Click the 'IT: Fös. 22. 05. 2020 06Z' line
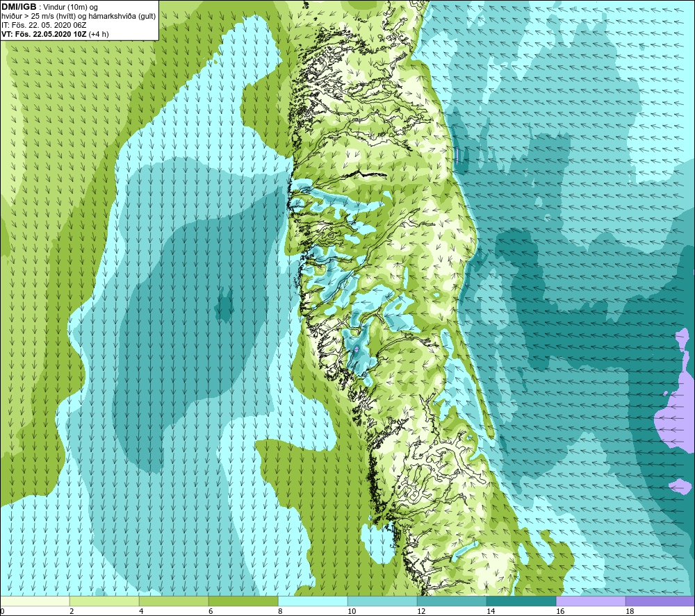Image resolution: width=695 pixels, height=616 pixels. pos(44,25)
